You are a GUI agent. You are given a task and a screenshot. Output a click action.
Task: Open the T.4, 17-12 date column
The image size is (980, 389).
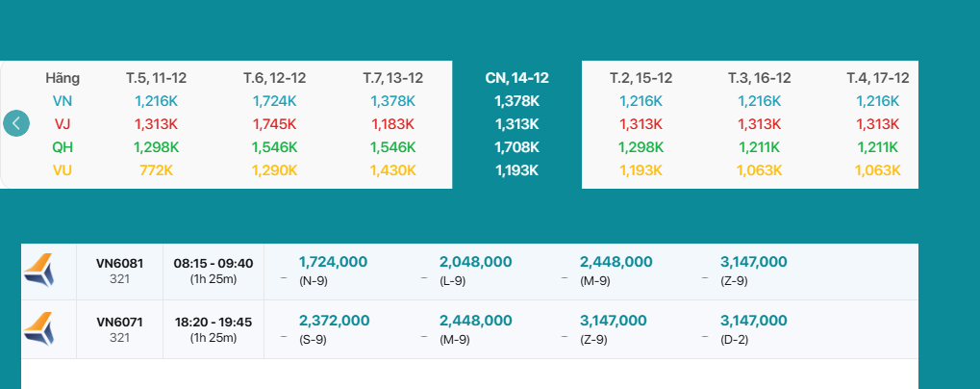coord(877,78)
